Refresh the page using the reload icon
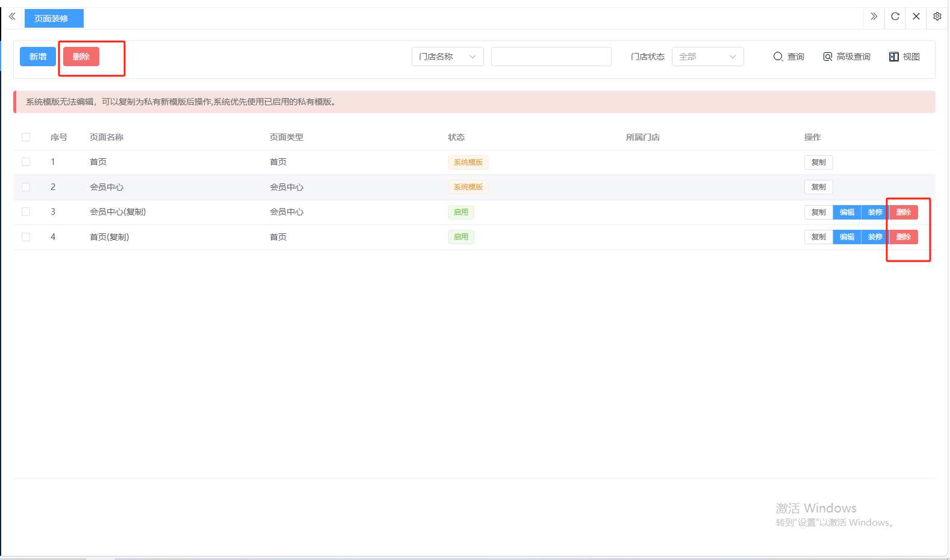 pyautogui.click(x=895, y=17)
